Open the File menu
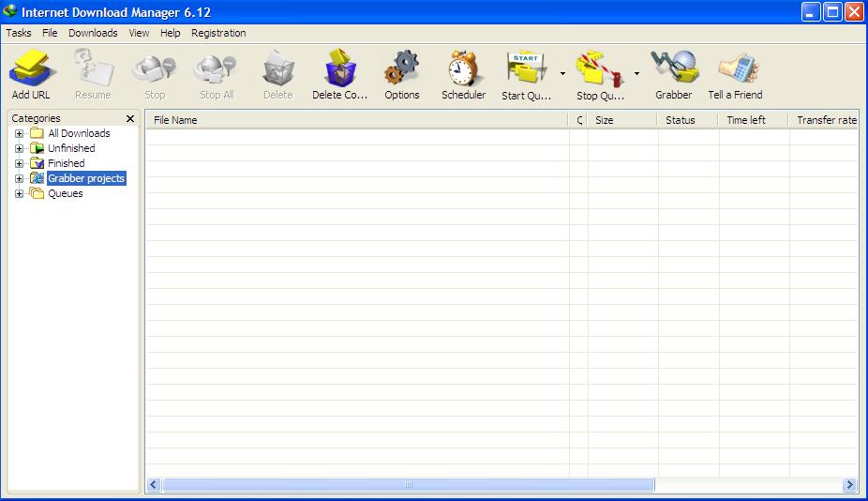 pyautogui.click(x=50, y=33)
